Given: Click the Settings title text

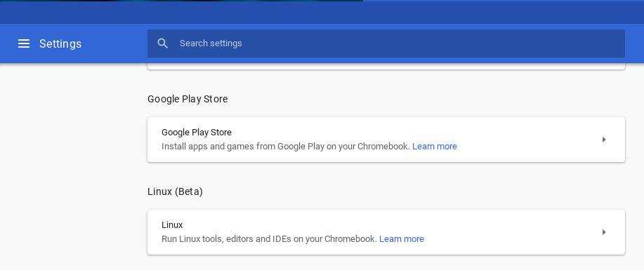Looking at the screenshot, I should click(60, 43).
